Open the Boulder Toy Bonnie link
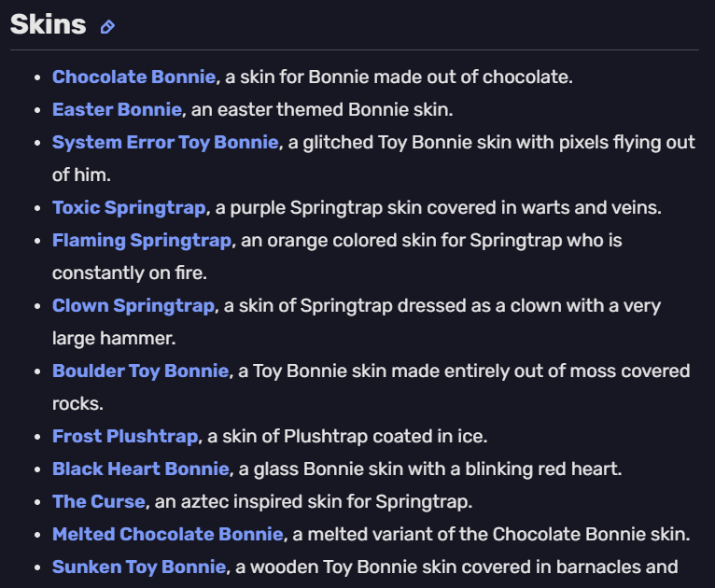This screenshot has height=588, width=715. [140, 371]
